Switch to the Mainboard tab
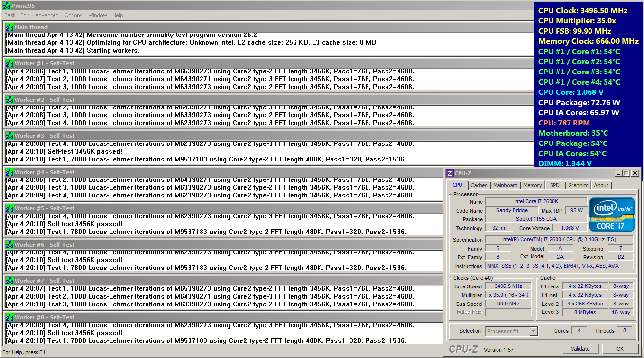This screenshot has width=644, height=358. click(505, 185)
